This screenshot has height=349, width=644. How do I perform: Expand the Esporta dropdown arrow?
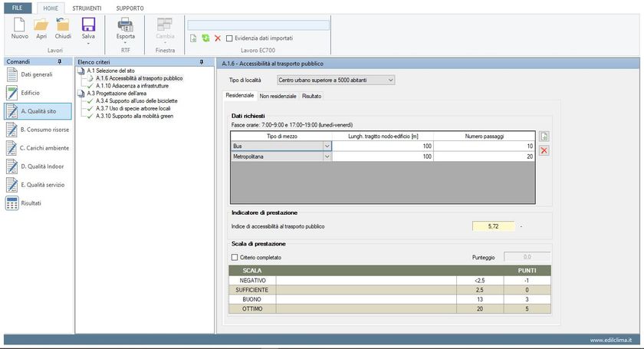(125, 43)
